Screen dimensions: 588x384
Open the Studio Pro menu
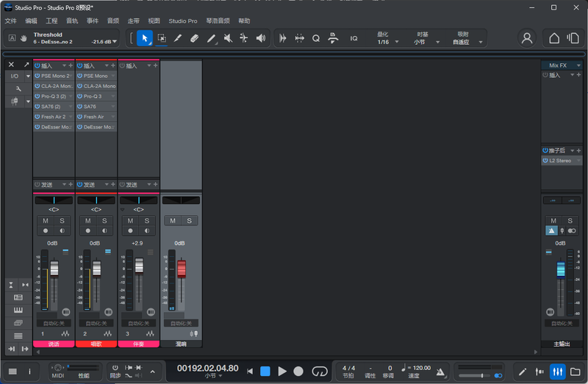(183, 21)
